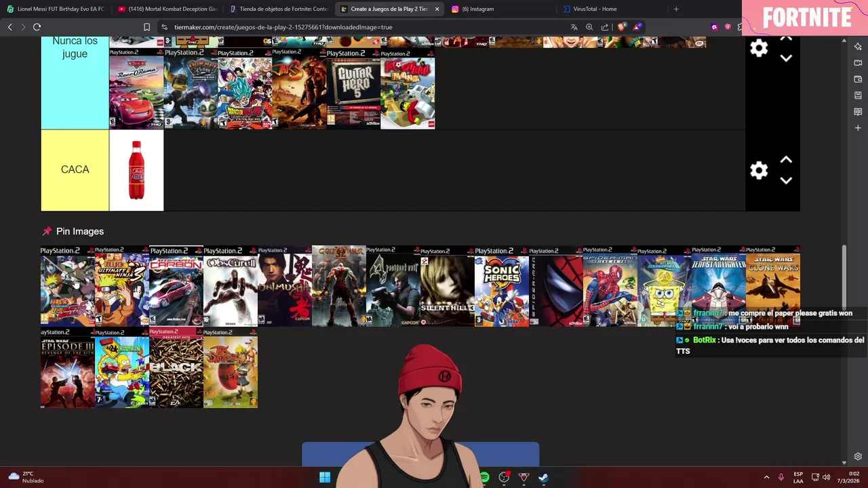Select Sonic Heroes cover
The image size is (868, 488).
pos(502,286)
